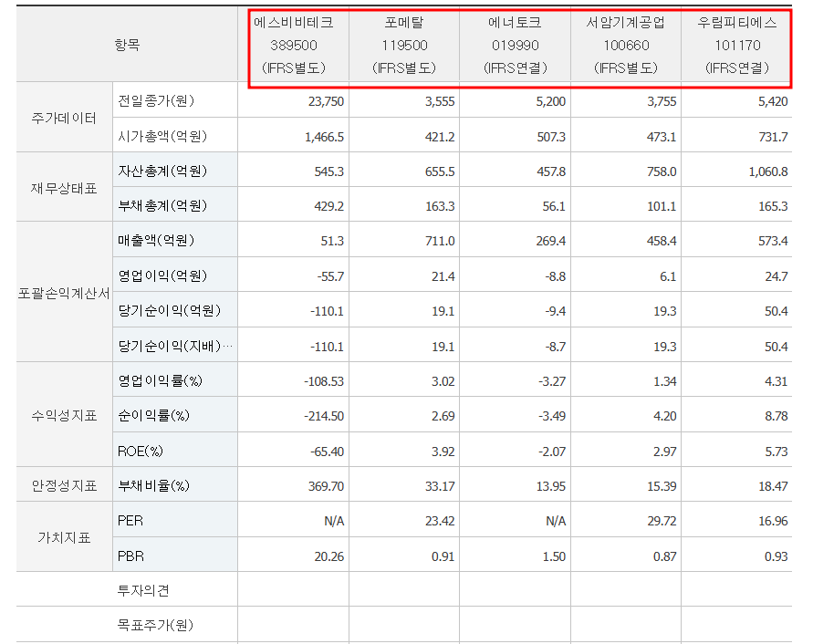Click the 포메탈 119500 column header
The height and width of the screenshot is (644, 813).
(404, 45)
